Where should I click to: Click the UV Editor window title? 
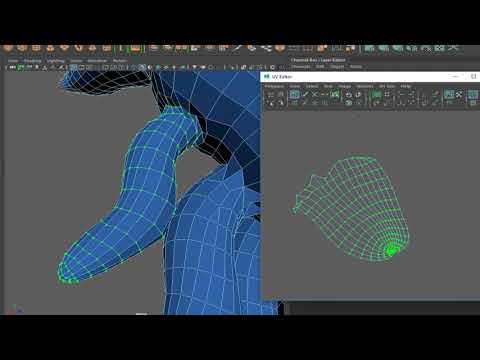click(x=282, y=77)
